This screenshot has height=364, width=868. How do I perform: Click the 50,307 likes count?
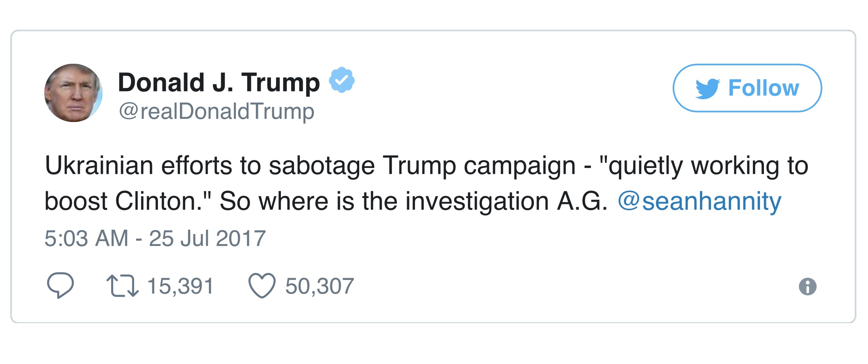tap(320, 286)
